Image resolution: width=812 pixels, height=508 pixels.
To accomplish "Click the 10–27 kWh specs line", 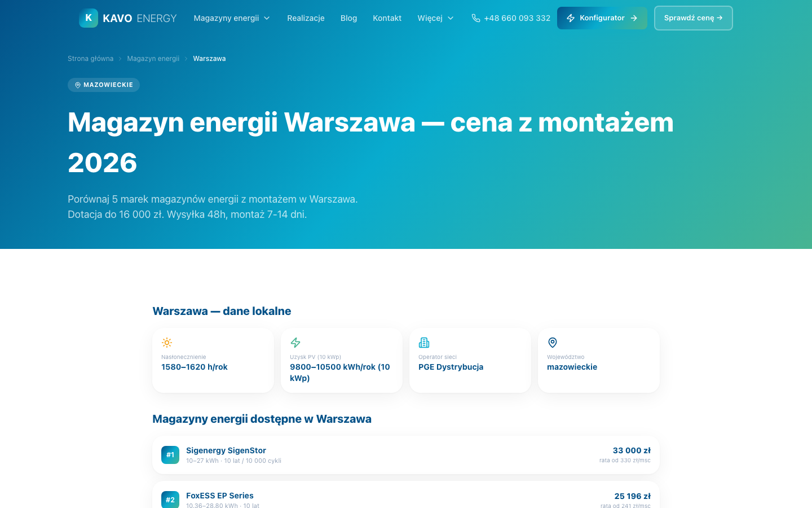I will [x=233, y=461].
